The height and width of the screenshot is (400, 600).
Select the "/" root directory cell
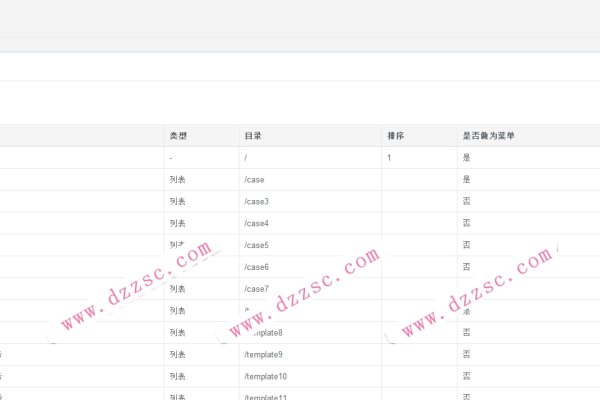point(246,158)
